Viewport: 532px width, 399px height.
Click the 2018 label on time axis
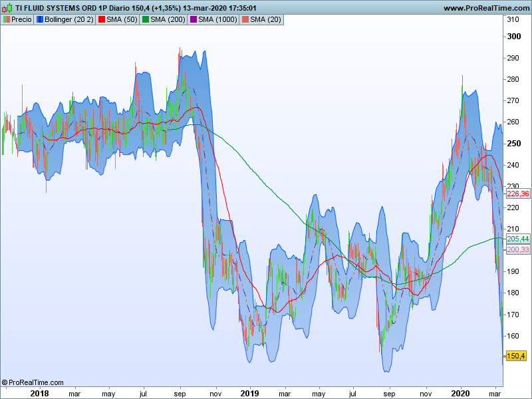tap(39, 394)
